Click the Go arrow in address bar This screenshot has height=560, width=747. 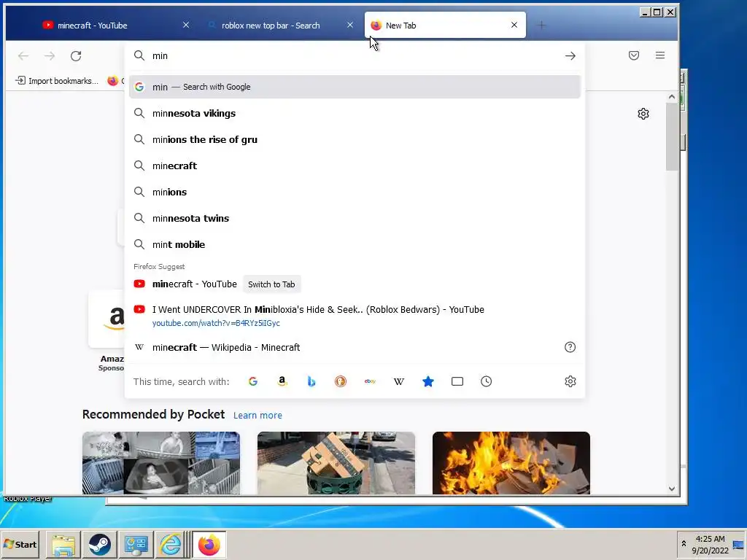click(570, 55)
